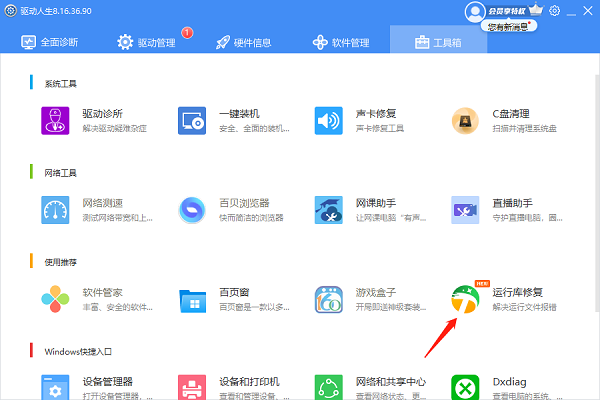
Task: Click the 驱动人生 app logo
Action: pos(11,11)
